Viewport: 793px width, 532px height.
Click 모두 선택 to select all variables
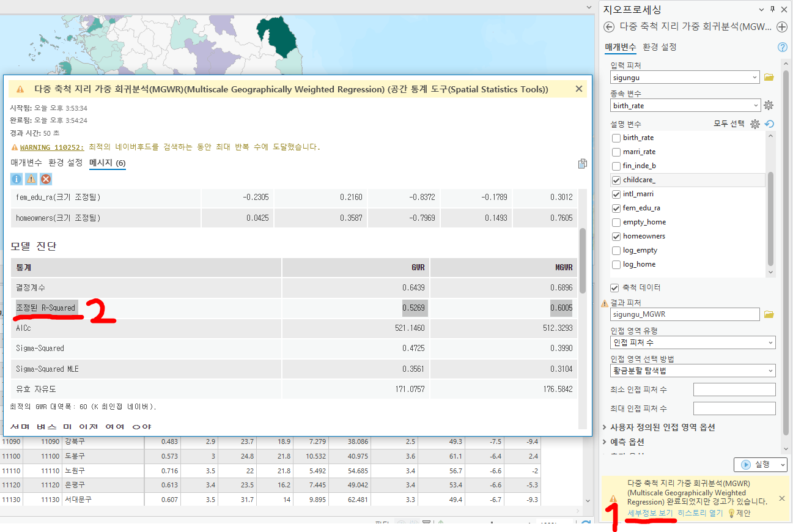[x=729, y=124]
